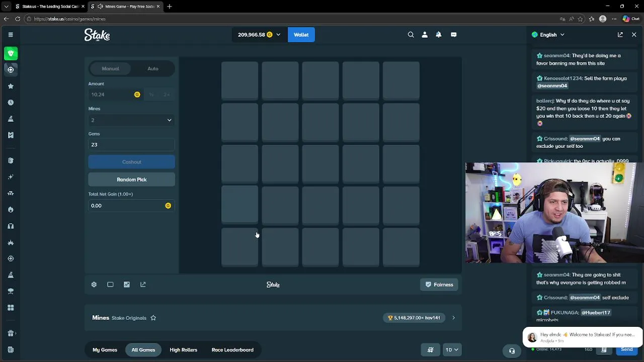This screenshot has width=644, height=362.
Task: Switch to the Stake.us browser tab
Action: [x=49, y=7]
